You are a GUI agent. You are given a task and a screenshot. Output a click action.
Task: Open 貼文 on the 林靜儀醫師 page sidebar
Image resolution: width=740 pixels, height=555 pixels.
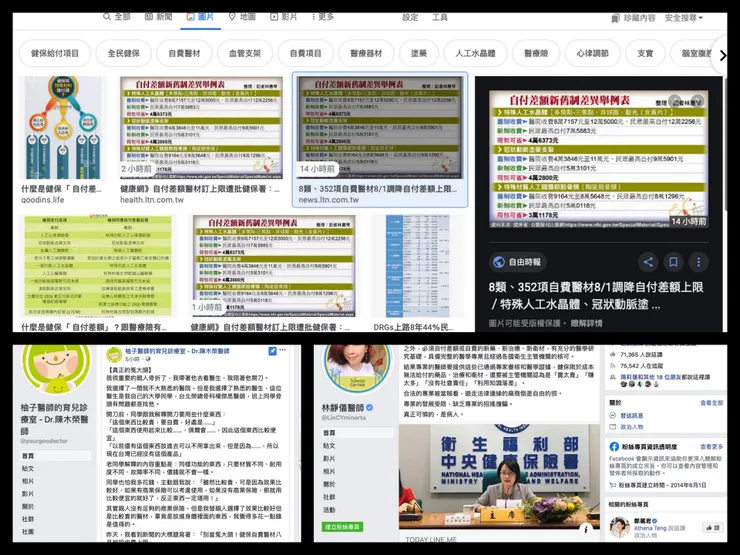[x=329, y=446]
